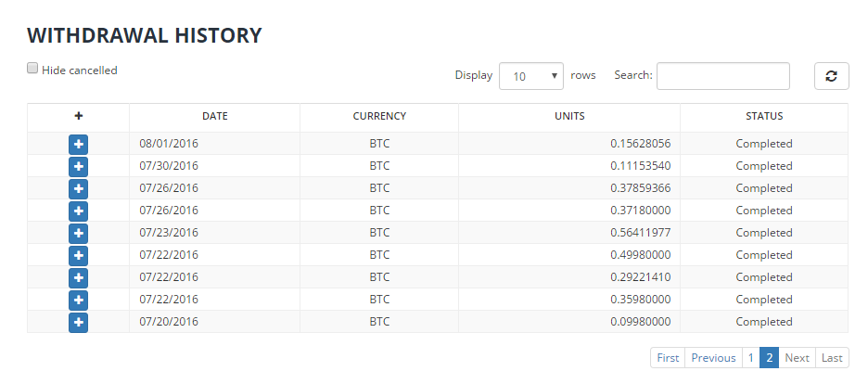Enable the Hide cancelled checkbox

tap(32, 69)
